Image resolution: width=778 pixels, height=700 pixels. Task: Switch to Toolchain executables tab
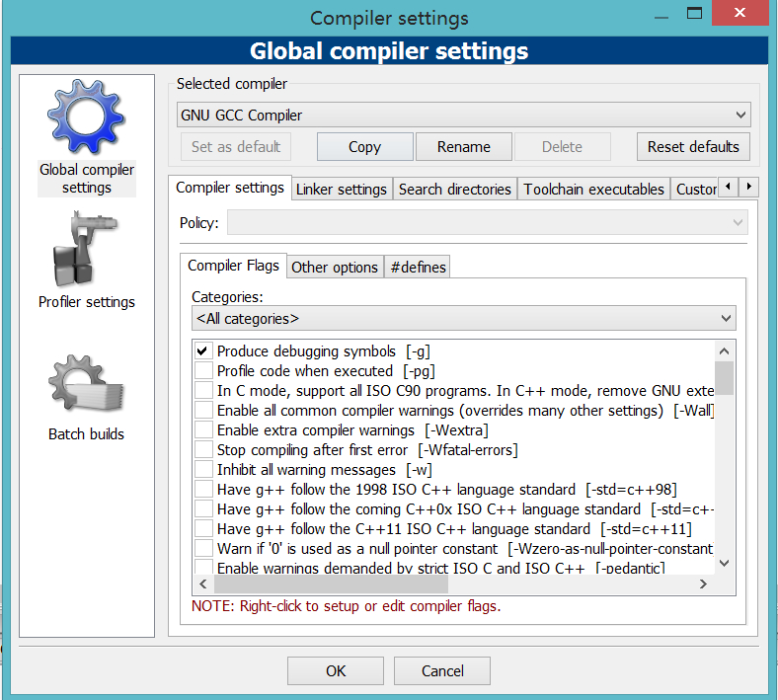pos(593,189)
